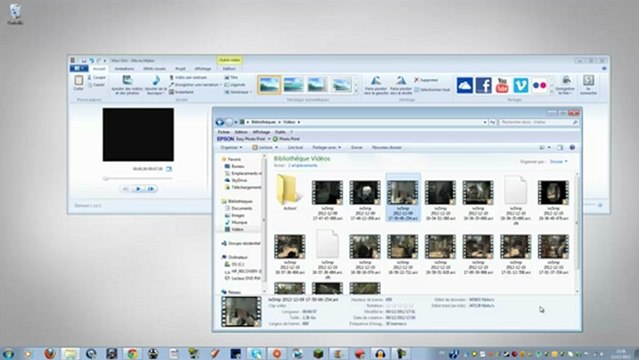
Task: Select Musique in Explorer libraries
Action: 236,222
